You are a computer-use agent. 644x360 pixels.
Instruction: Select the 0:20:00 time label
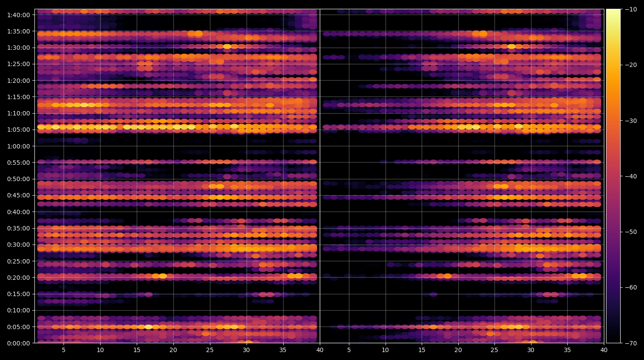(x=19, y=278)
